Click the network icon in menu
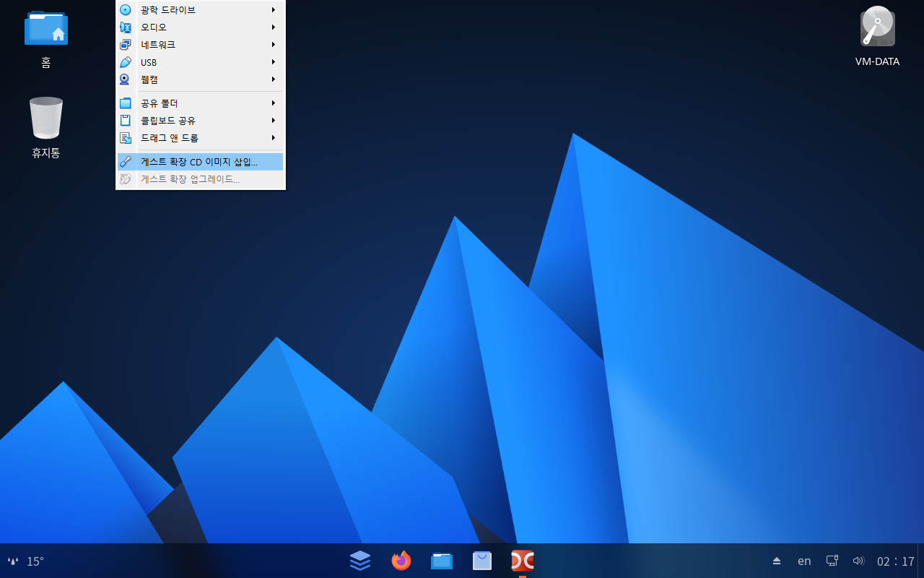Image resolution: width=924 pixels, height=578 pixels. [x=126, y=45]
